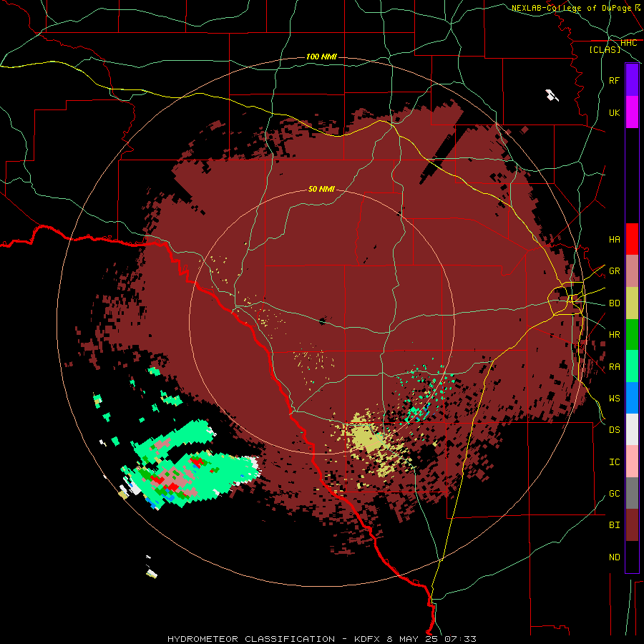Click the '8 MAY 25 07:33' timestamp

click(431, 639)
